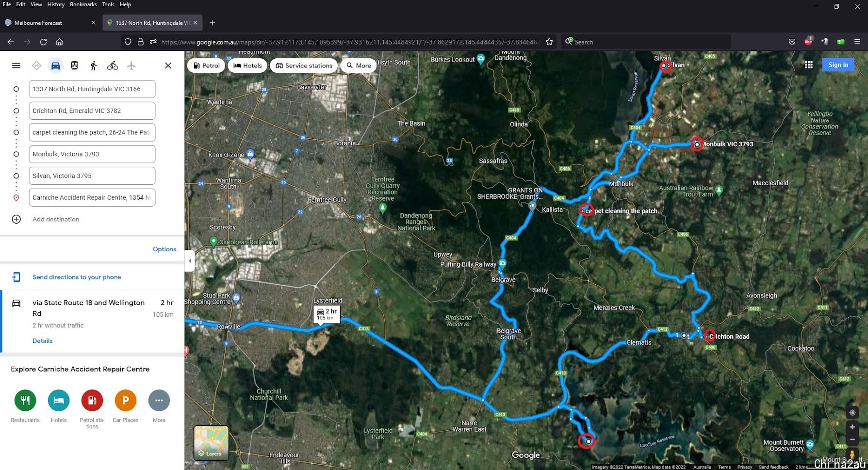Screen dimensions: 868x470
Task: Open route Details link
Action: (x=42, y=340)
